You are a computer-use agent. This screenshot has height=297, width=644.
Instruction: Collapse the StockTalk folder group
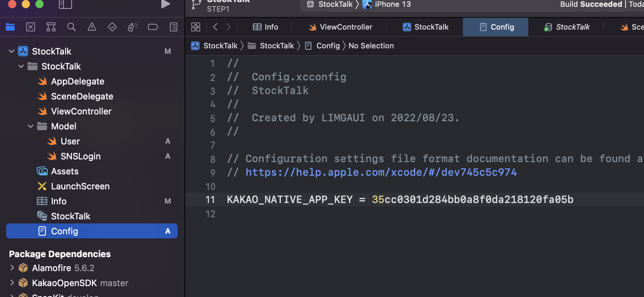click(21, 66)
